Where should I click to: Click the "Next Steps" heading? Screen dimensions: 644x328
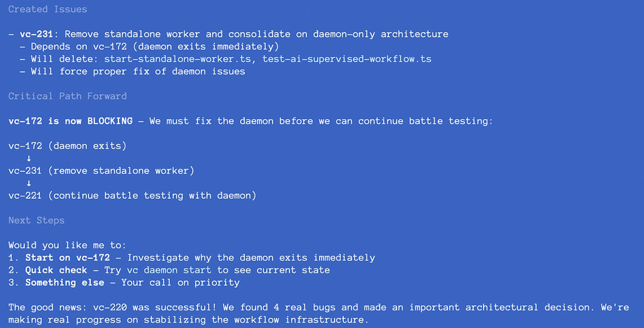tap(36, 220)
